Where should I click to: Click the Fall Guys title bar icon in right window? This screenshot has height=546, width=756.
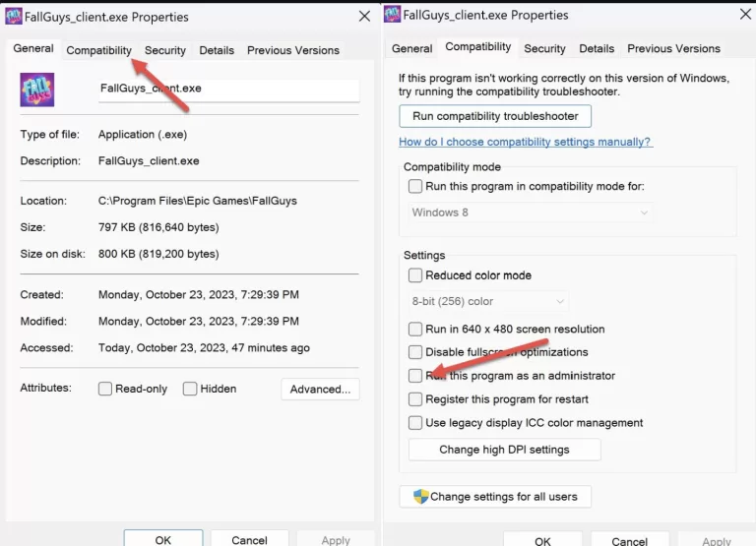[392, 15]
